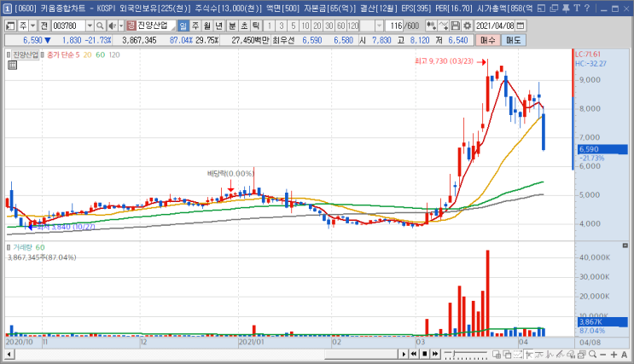The height and width of the screenshot is (364, 634).
Task: Select the 일 daily period toggle
Action: click(x=183, y=26)
